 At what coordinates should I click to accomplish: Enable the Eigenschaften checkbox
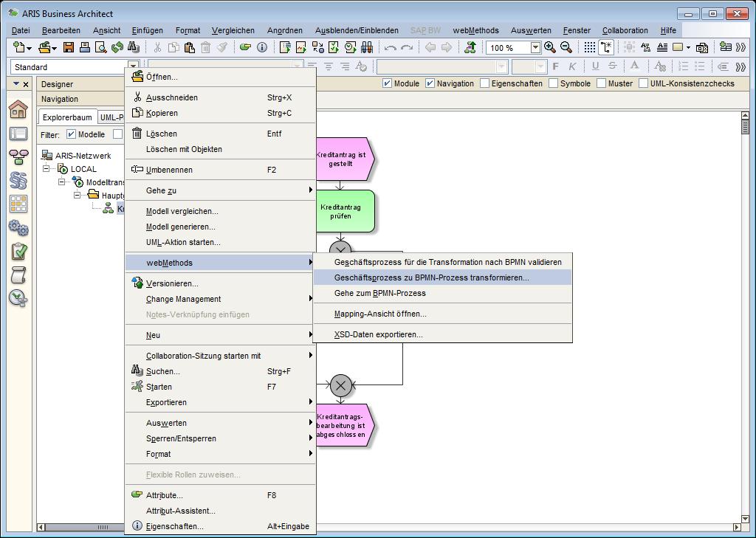(x=484, y=83)
